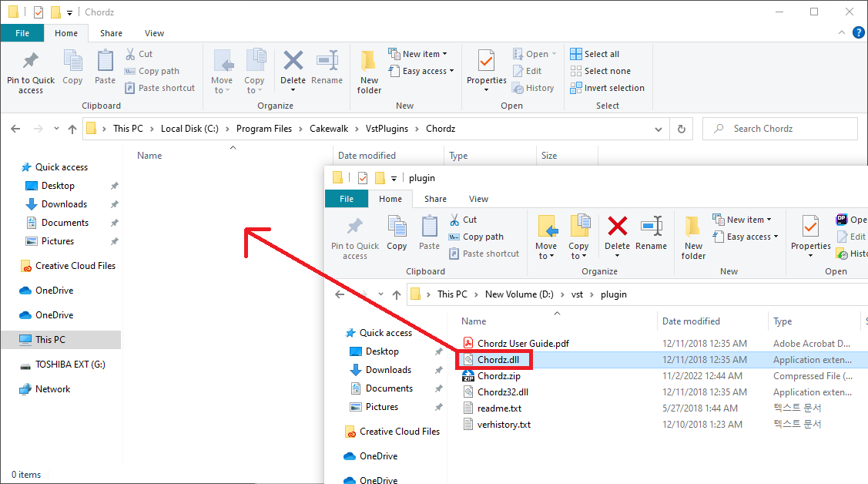
Task: Open address bar history dropdown in Chordz window
Action: [x=659, y=129]
